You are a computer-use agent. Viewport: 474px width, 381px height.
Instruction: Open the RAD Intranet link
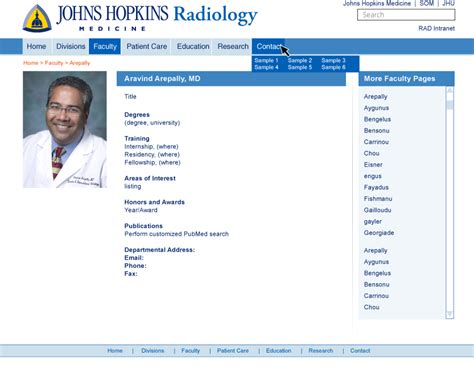[x=436, y=28]
